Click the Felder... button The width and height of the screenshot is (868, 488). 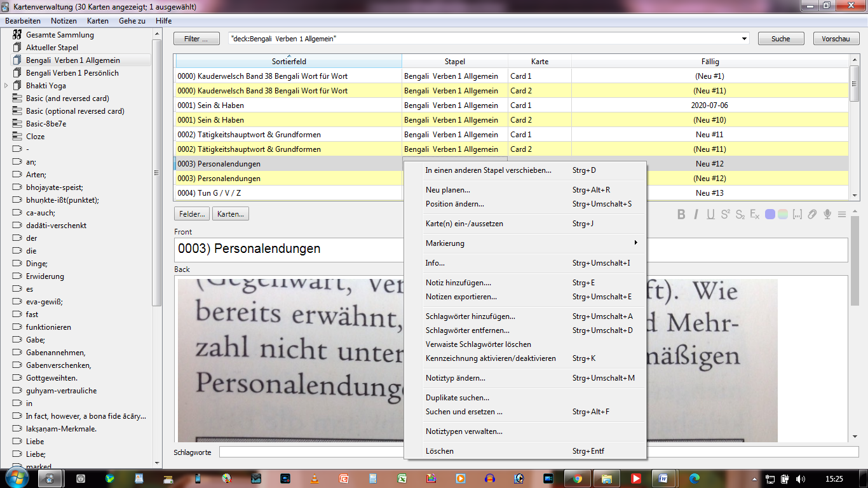click(x=192, y=214)
